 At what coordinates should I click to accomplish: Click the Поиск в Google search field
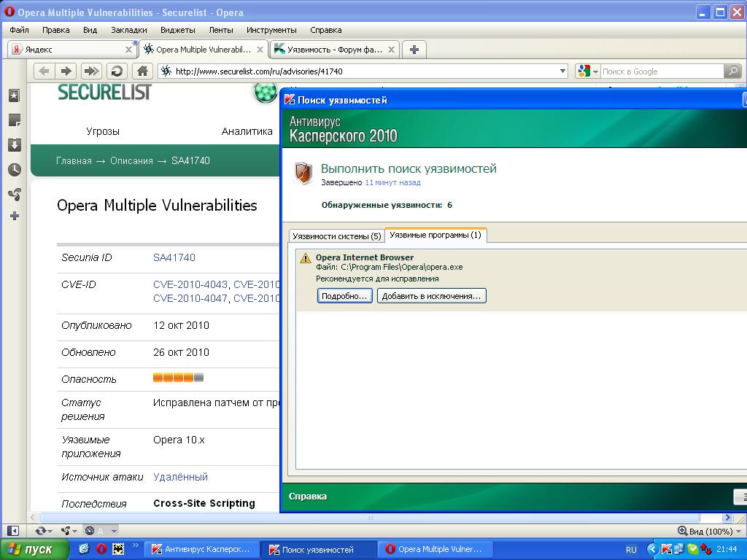(661, 71)
